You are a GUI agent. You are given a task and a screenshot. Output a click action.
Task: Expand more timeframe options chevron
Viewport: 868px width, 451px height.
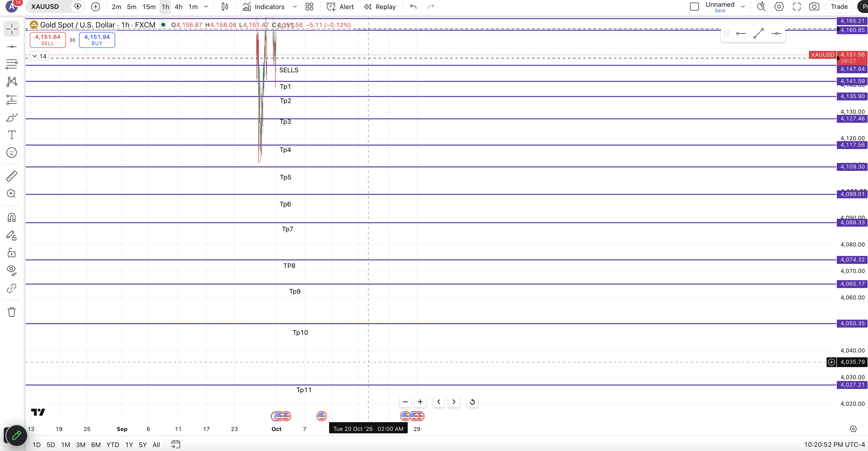[x=206, y=7]
